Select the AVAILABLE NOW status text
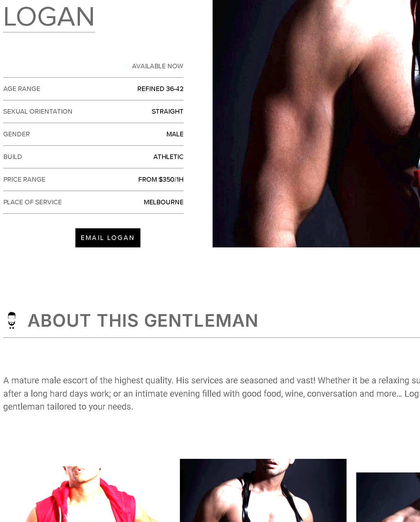Screen dimensions: 420x522 (x=158, y=66)
